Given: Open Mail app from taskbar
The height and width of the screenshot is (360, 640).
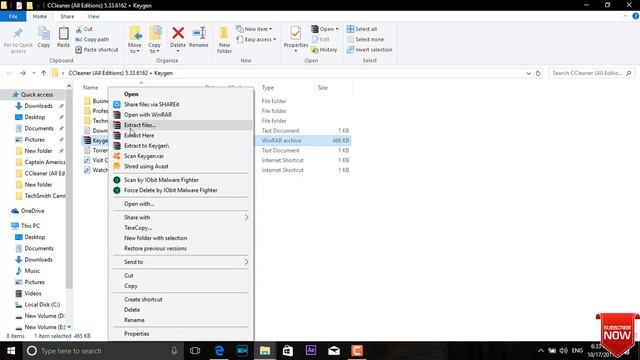Looking at the screenshot, I should coord(334,351).
